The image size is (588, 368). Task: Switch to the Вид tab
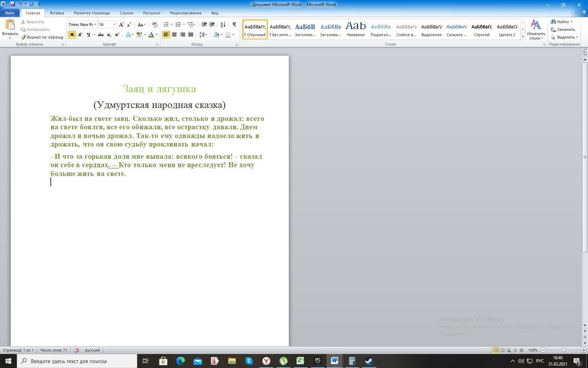pos(215,13)
